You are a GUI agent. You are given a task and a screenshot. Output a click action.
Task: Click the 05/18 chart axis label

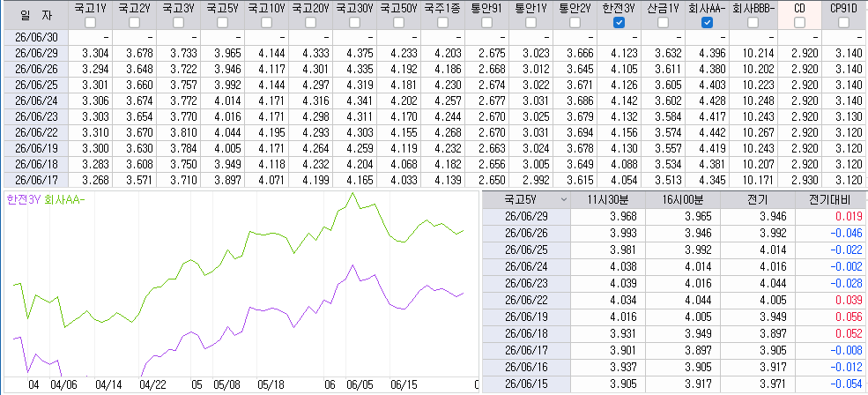pos(271,384)
